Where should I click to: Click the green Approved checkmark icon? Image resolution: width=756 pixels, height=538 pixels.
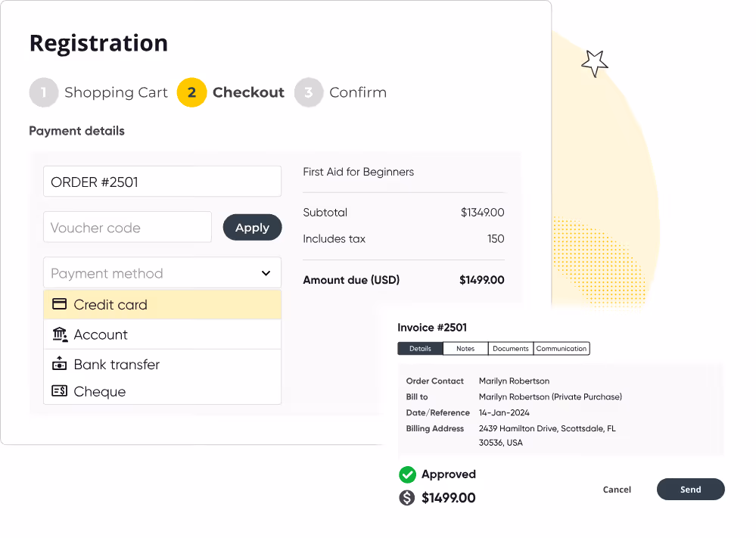[407, 474]
